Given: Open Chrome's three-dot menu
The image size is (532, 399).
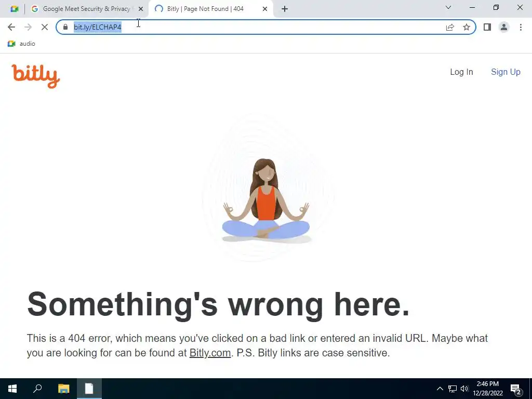Looking at the screenshot, I should [x=521, y=27].
